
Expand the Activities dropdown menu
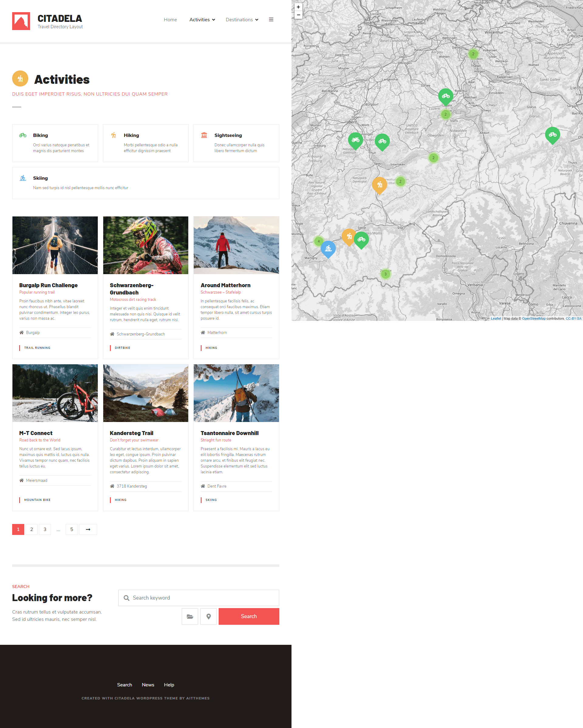[x=202, y=20]
